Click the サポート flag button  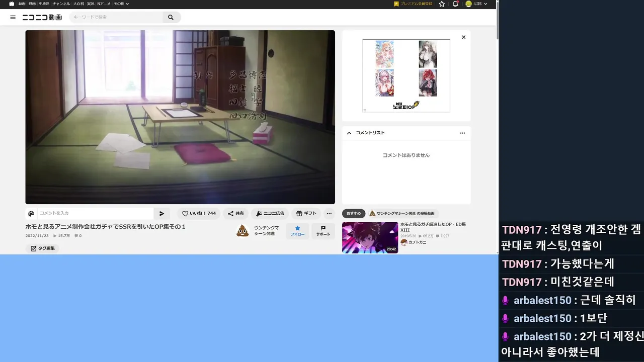click(323, 231)
